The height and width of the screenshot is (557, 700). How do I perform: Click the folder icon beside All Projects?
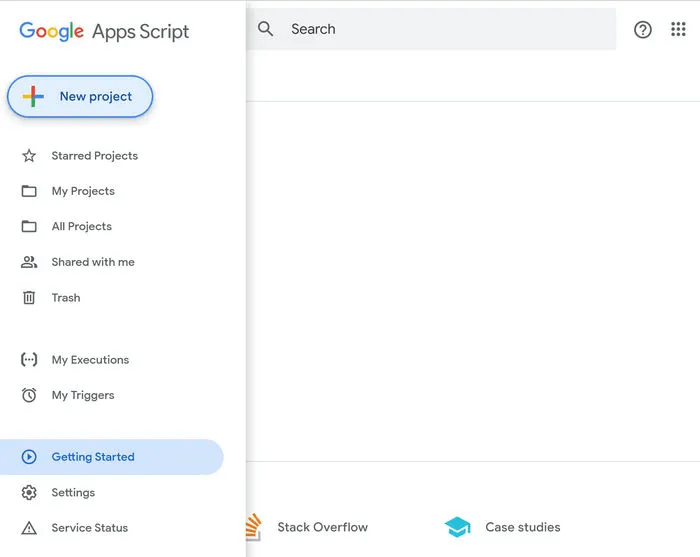click(29, 226)
